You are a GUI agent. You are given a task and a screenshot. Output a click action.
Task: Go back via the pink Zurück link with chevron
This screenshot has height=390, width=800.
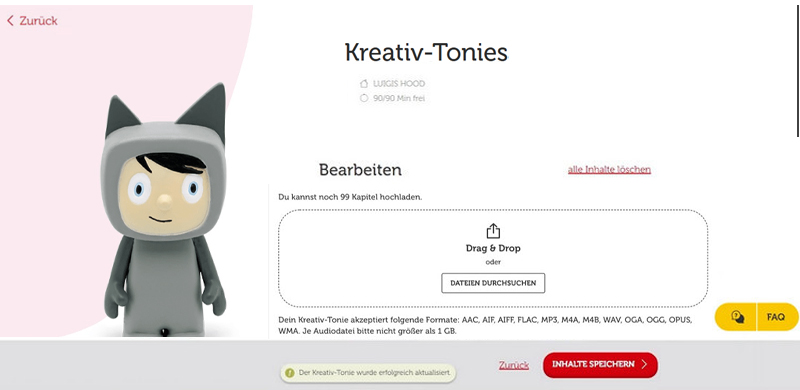coord(32,21)
